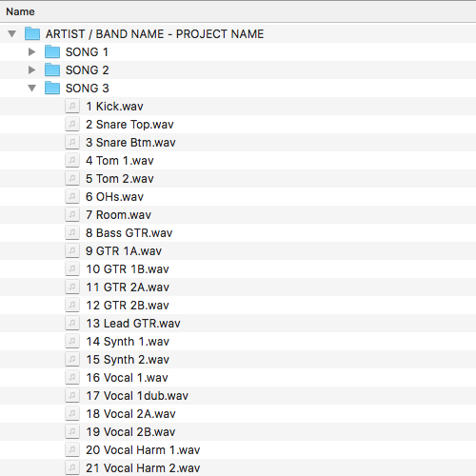The width and height of the screenshot is (476, 476).
Task: Select the SONG 1 folder icon
Action: (x=52, y=51)
